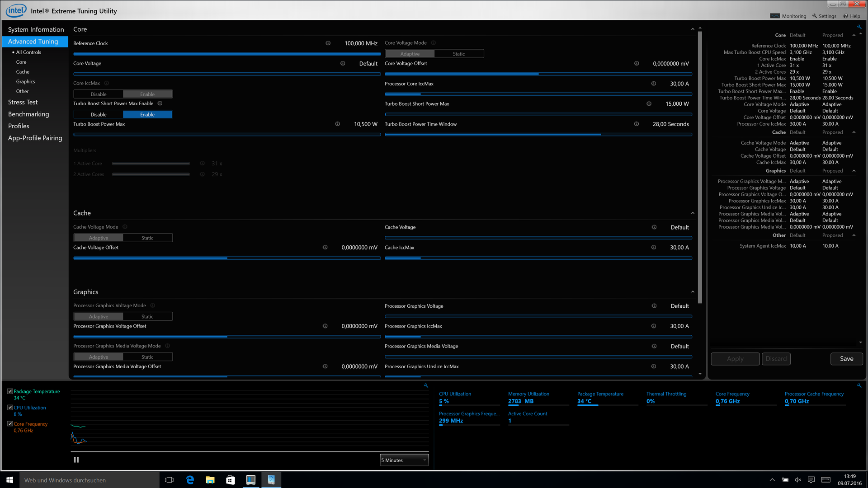Click the info icon next to Core Voltage Mode
The image size is (868, 488).
pyautogui.click(x=433, y=43)
